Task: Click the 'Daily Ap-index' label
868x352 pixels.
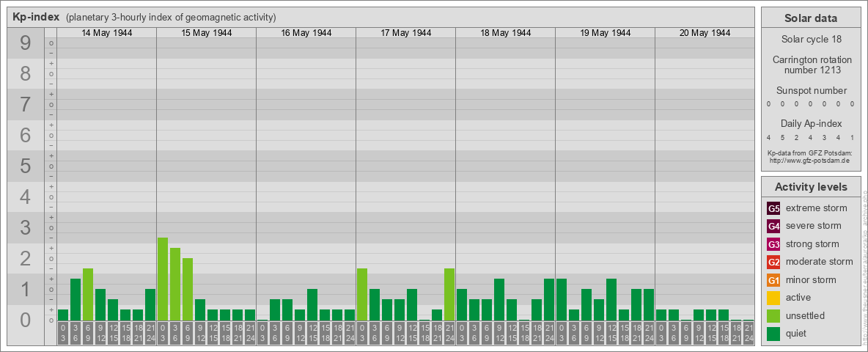Action: (x=811, y=123)
